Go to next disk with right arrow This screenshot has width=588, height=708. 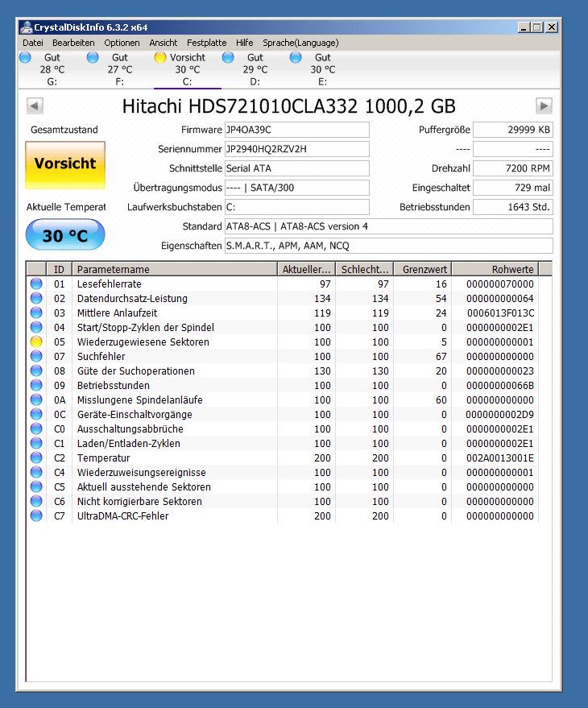pyautogui.click(x=544, y=106)
